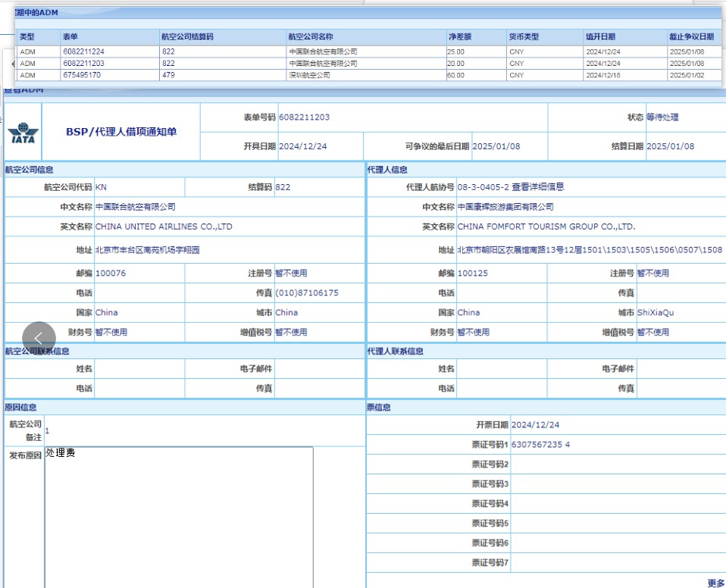Open ADM form 675495170

click(81, 75)
